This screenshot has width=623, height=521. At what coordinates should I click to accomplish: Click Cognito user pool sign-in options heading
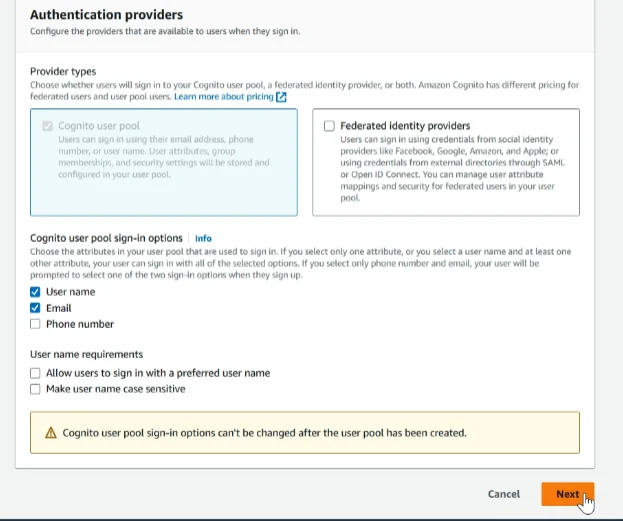(106, 238)
